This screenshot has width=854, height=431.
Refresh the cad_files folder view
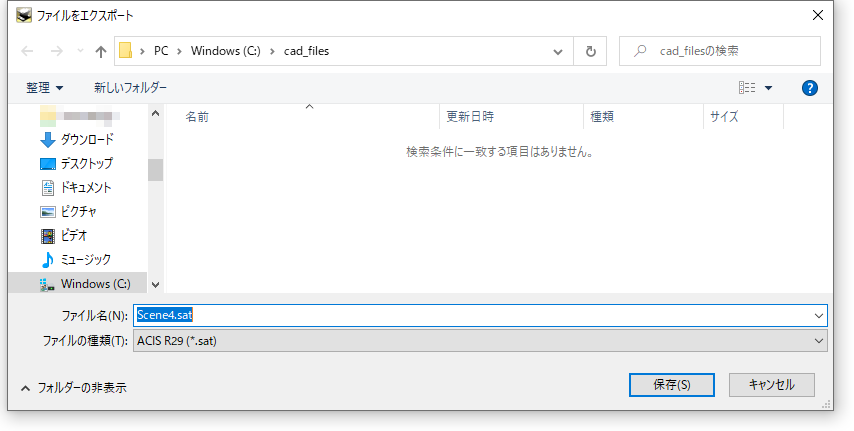coord(590,51)
